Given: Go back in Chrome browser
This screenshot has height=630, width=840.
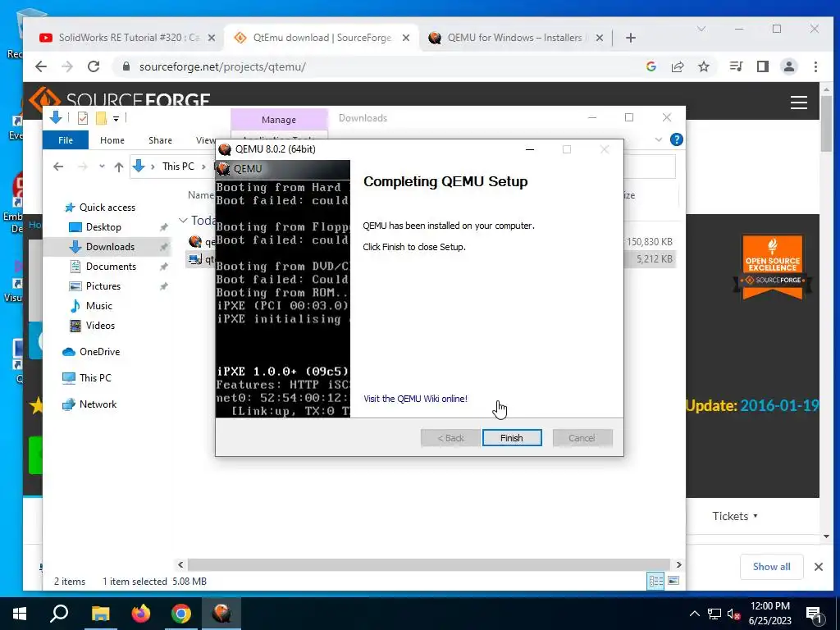Looking at the screenshot, I should [x=41, y=66].
